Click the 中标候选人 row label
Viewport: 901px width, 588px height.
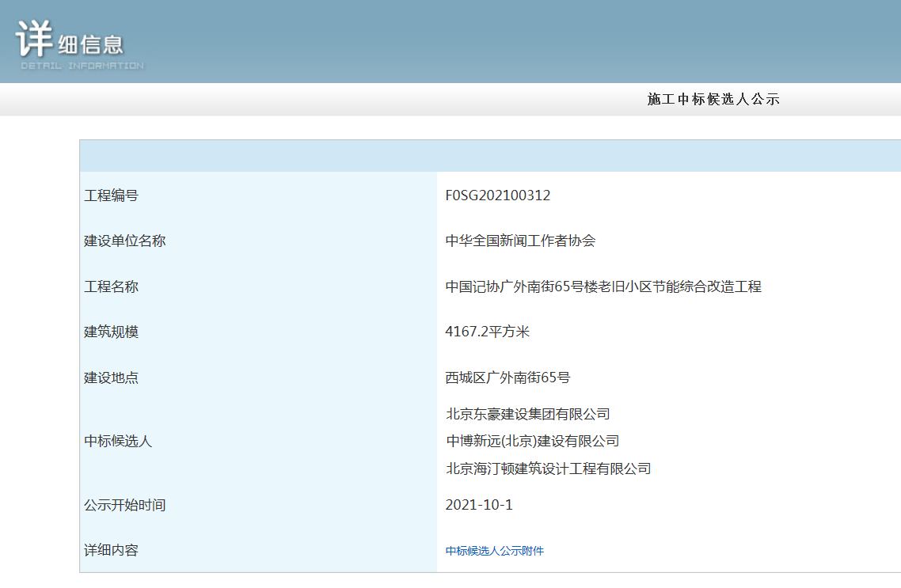coord(118,441)
